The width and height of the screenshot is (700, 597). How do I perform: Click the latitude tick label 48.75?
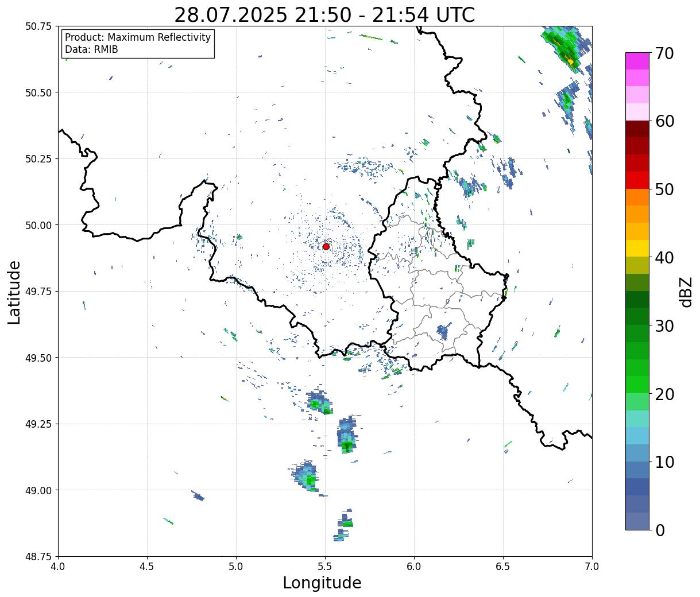(38, 556)
